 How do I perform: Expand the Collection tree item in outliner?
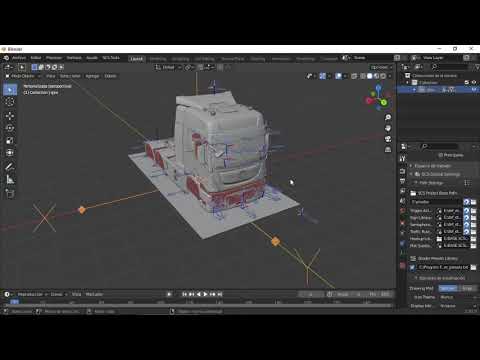click(407, 82)
